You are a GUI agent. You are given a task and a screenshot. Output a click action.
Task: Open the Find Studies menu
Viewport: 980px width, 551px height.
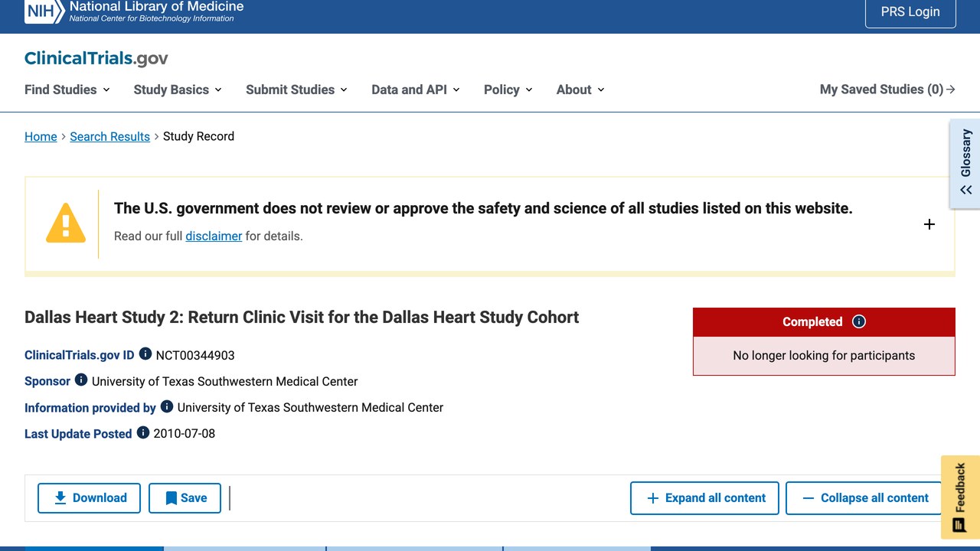pos(67,90)
